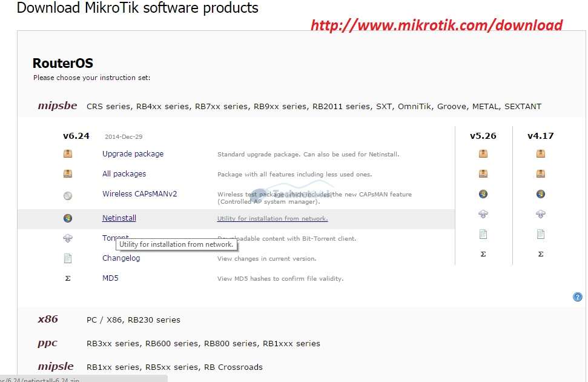Open the All packages link
The width and height of the screenshot is (588, 382).
(x=124, y=174)
